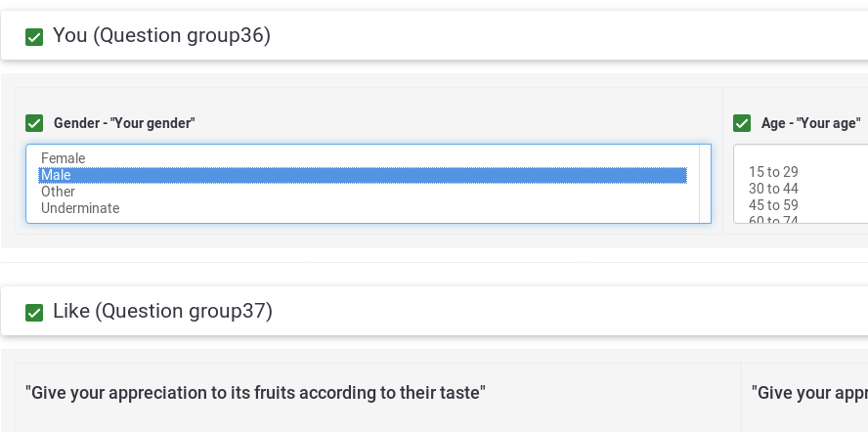Screen dimensions: 868x432
Task: Click the Age - "Your age" label
Action: [x=810, y=123]
